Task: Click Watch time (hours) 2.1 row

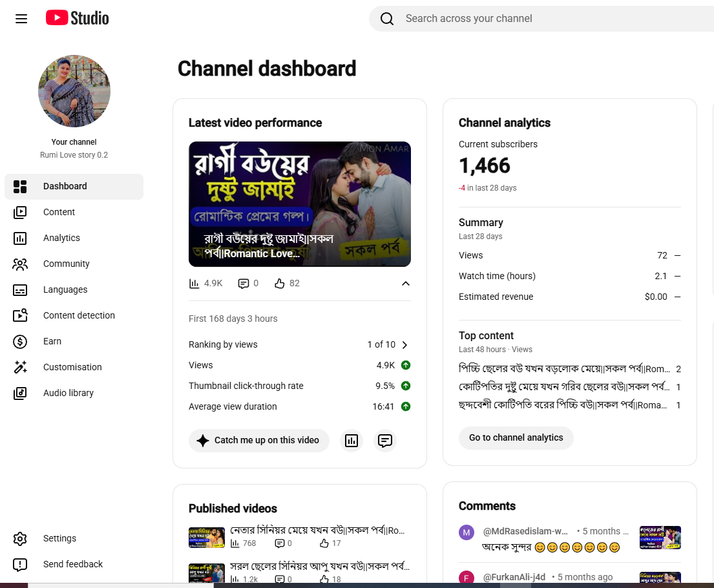Action: pos(570,276)
